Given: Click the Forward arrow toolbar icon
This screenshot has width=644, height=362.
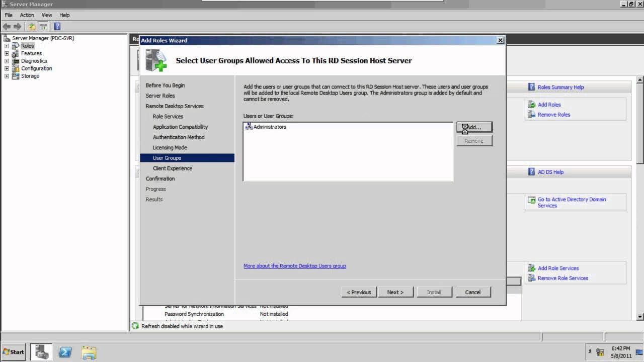Looking at the screenshot, I should pyautogui.click(x=18, y=27).
